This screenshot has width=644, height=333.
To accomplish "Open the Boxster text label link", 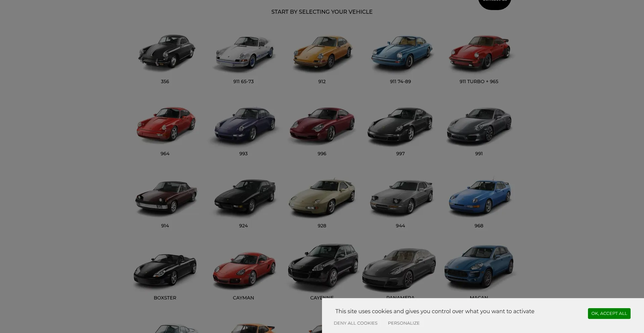I will coord(165,298).
